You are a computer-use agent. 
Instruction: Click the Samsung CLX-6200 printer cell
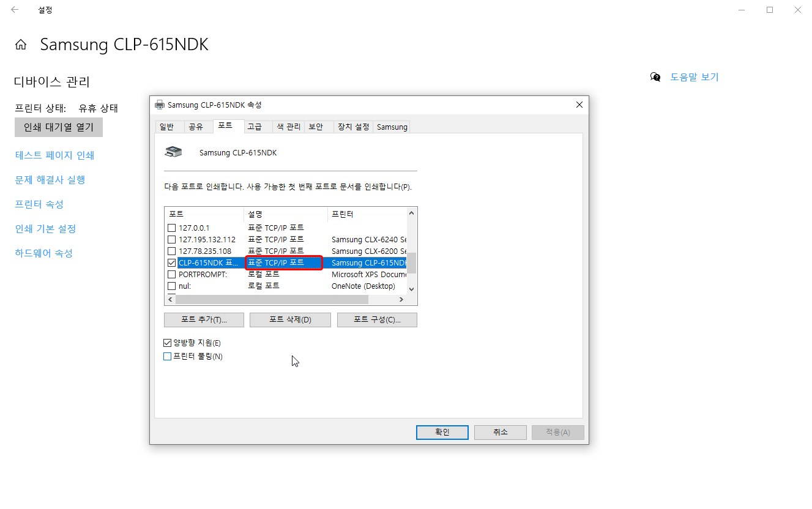(369, 251)
